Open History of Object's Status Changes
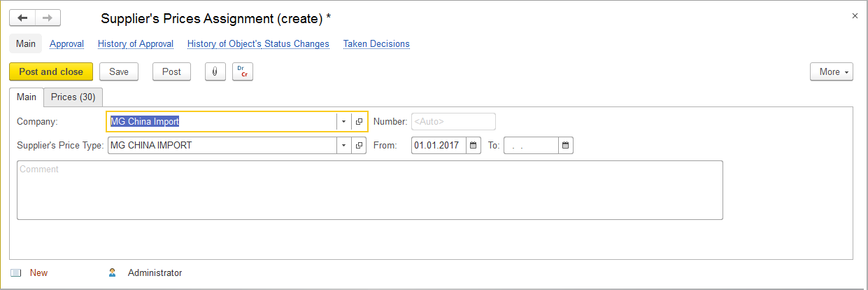 click(x=258, y=43)
